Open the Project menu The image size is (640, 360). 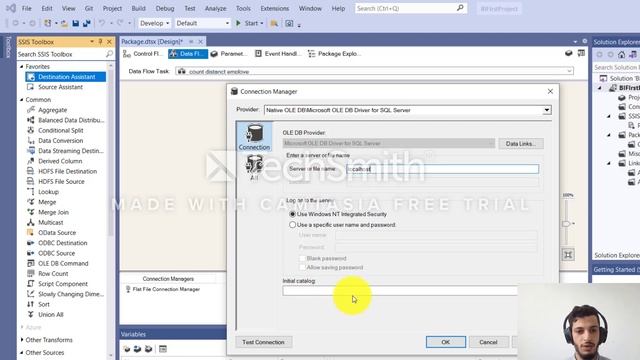(x=112, y=8)
